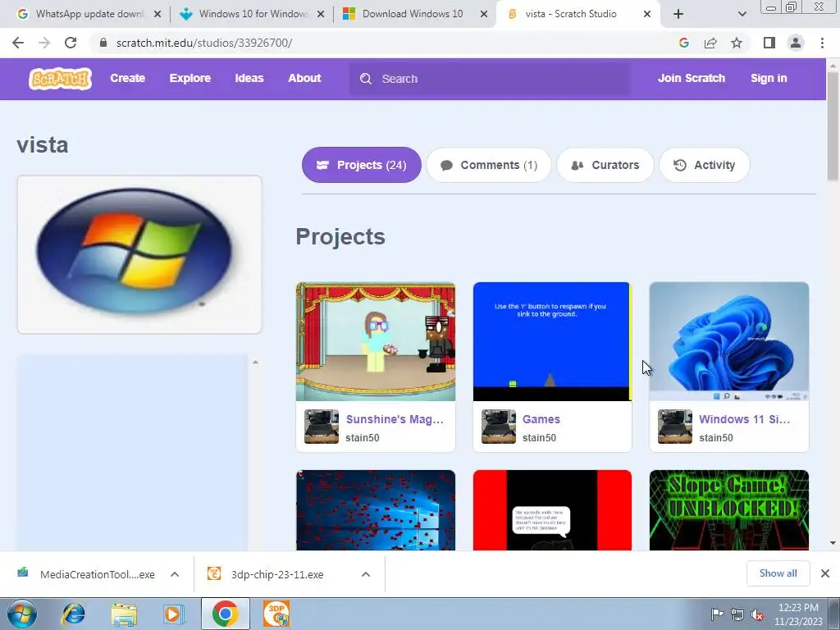The width and height of the screenshot is (840, 630).
Task: Go back with the browser back arrow
Action: (18, 43)
